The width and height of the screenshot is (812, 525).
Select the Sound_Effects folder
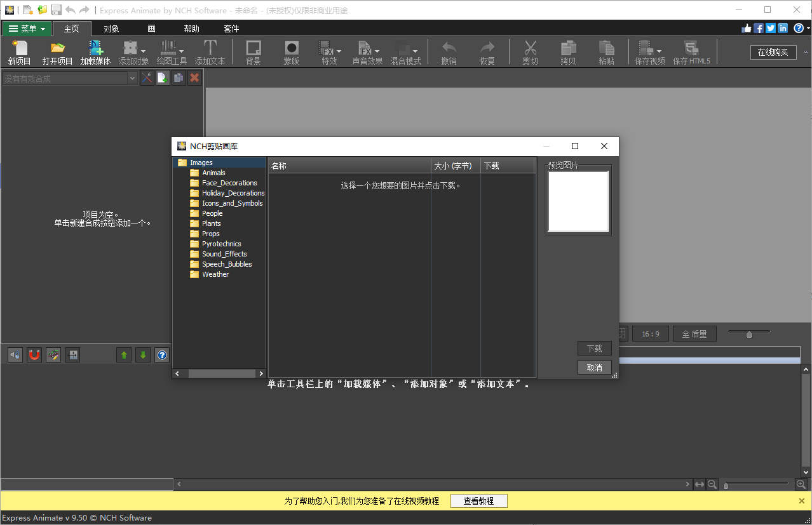224,254
